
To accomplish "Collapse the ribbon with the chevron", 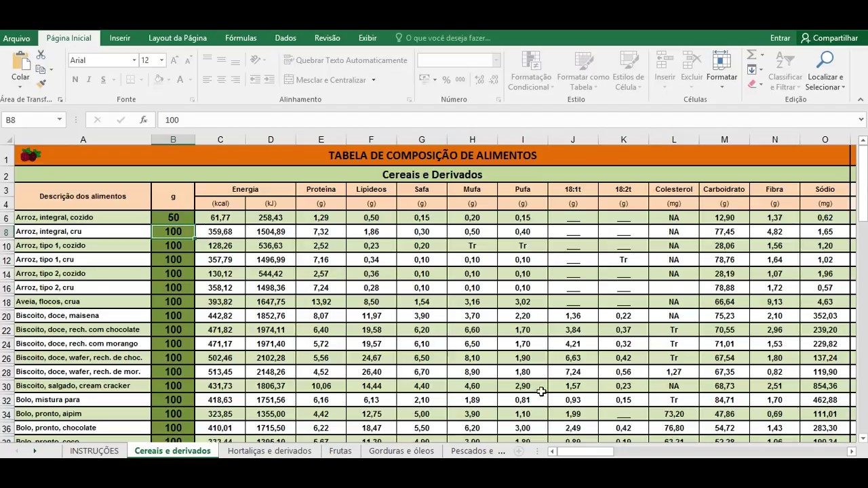I will [861, 100].
